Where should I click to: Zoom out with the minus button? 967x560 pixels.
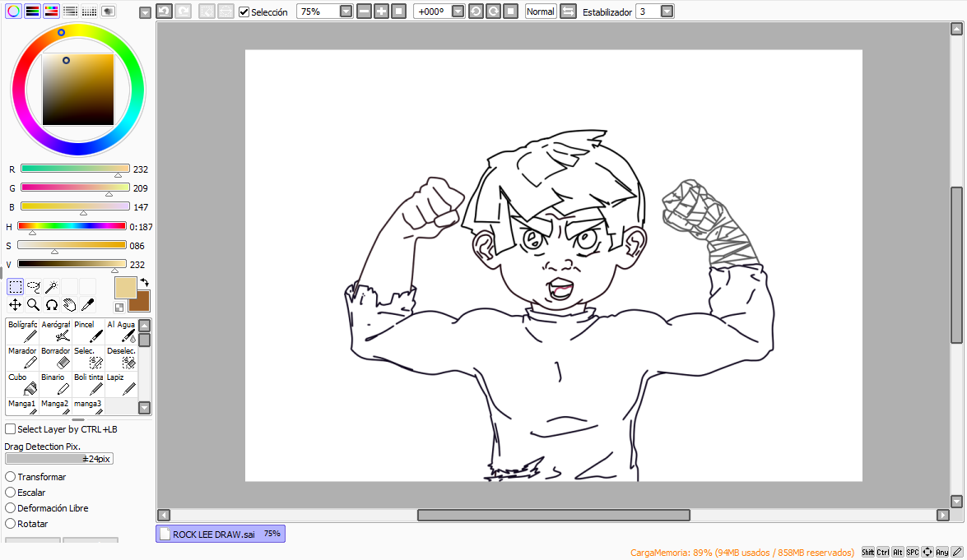365,11
